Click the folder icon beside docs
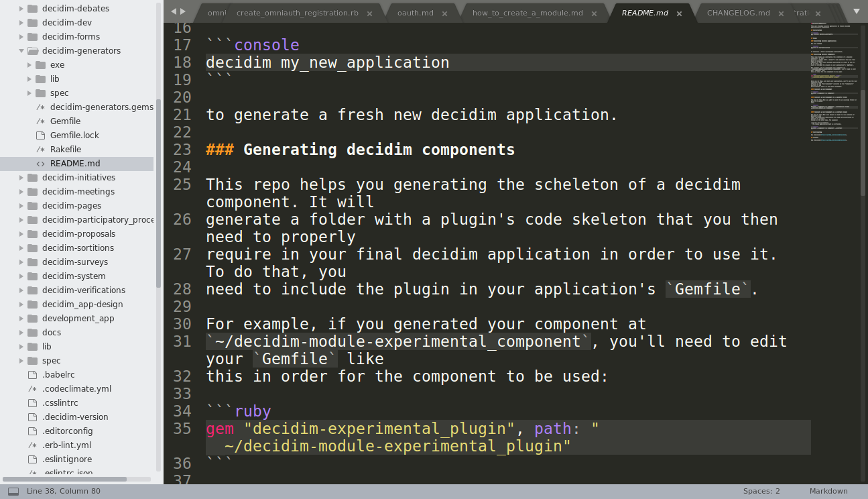 [x=32, y=333]
